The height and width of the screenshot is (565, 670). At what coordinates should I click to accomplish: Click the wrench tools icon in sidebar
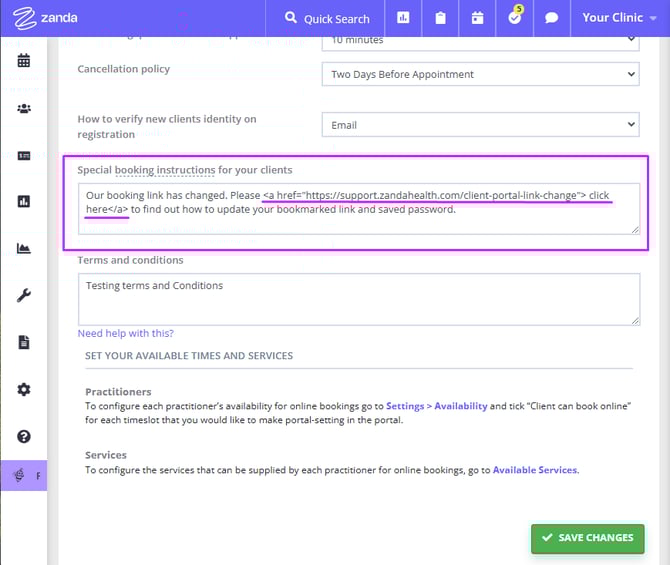pos(23,295)
